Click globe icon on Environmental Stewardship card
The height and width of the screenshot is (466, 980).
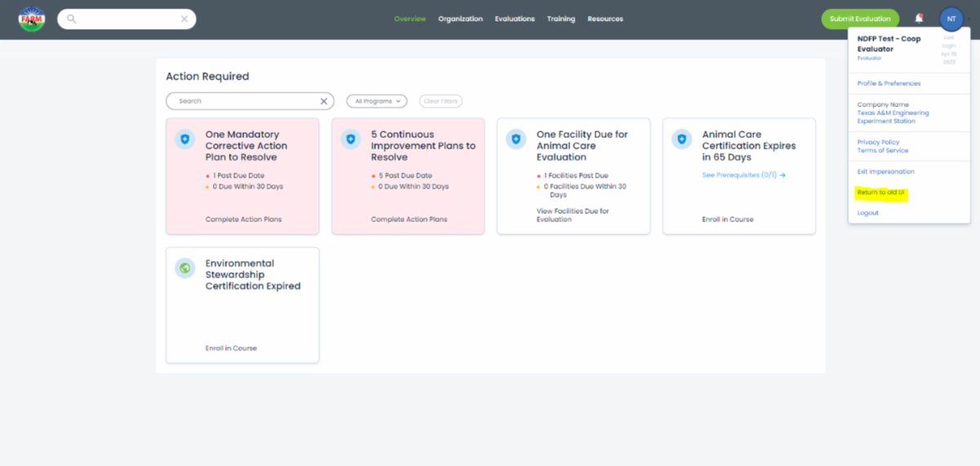click(185, 268)
